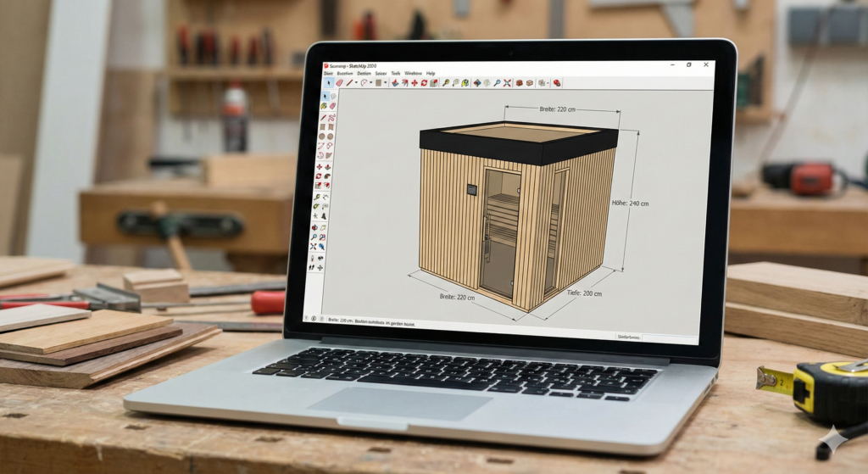Select Rotate tool in left tool palette

coord(319,176)
